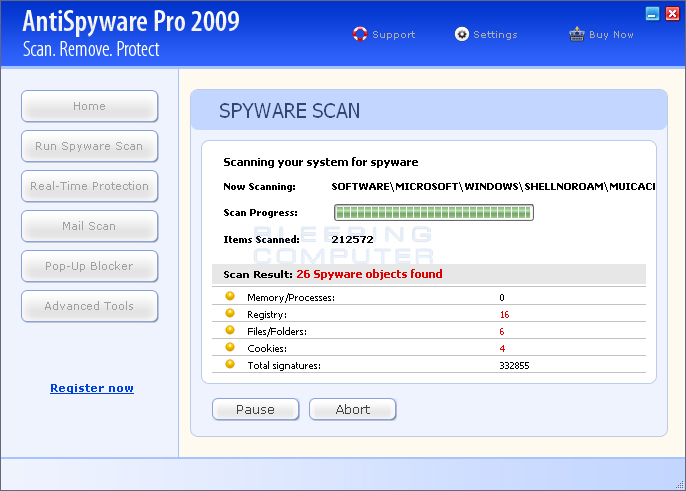This screenshot has height=491, width=686.
Task: Click the SPYWARE SCAN heading
Action: pos(290,111)
